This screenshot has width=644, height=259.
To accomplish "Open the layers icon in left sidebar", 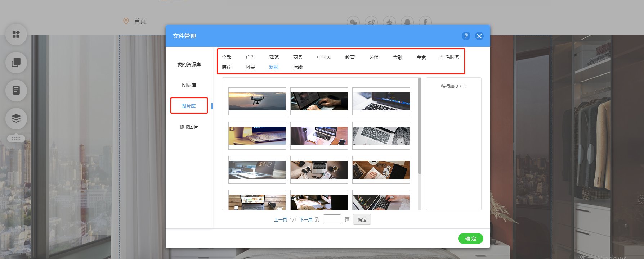I will 16,118.
